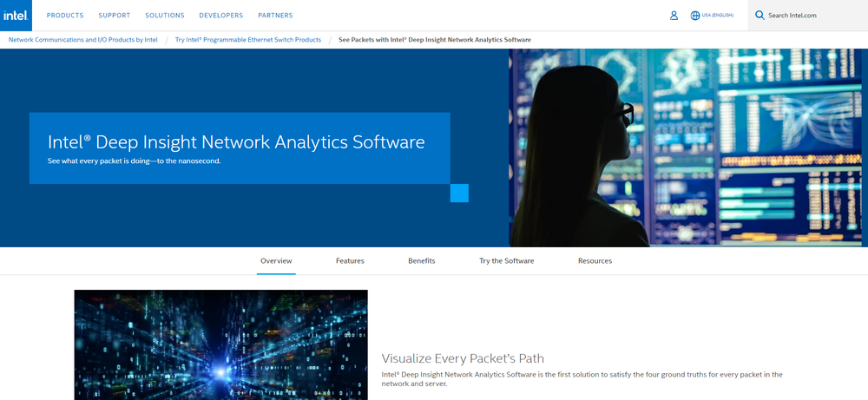Open the Products menu
Image resolution: width=868 pixels, height=400 pixels.
tap(65, 16)
